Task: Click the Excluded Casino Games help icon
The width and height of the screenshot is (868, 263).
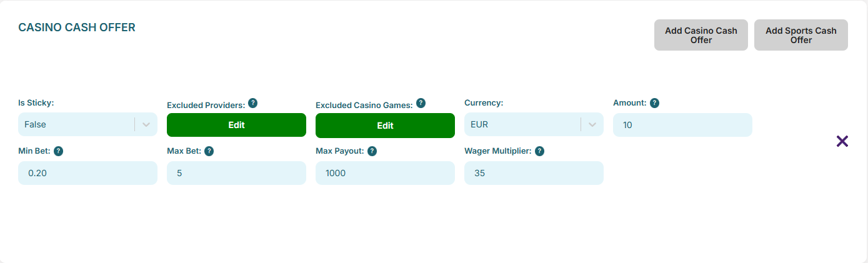Action: click(x=421, y=103)
